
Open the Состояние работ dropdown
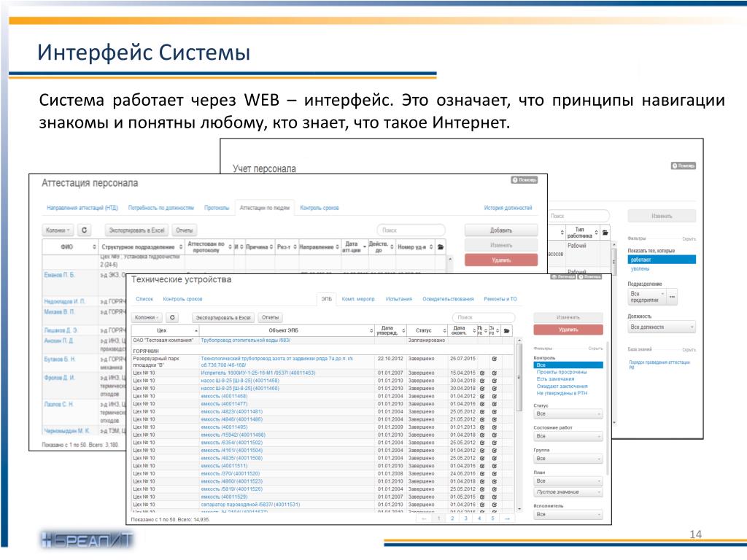point(568,436)
